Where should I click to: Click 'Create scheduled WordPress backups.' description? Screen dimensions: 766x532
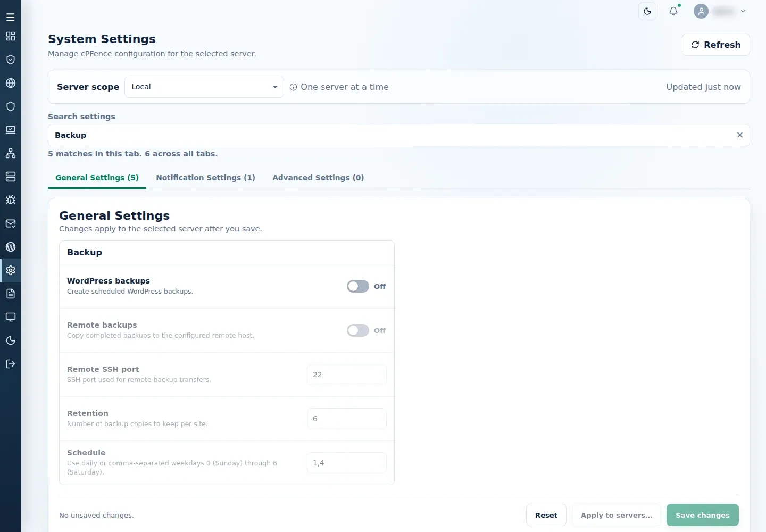coord(130,292)
